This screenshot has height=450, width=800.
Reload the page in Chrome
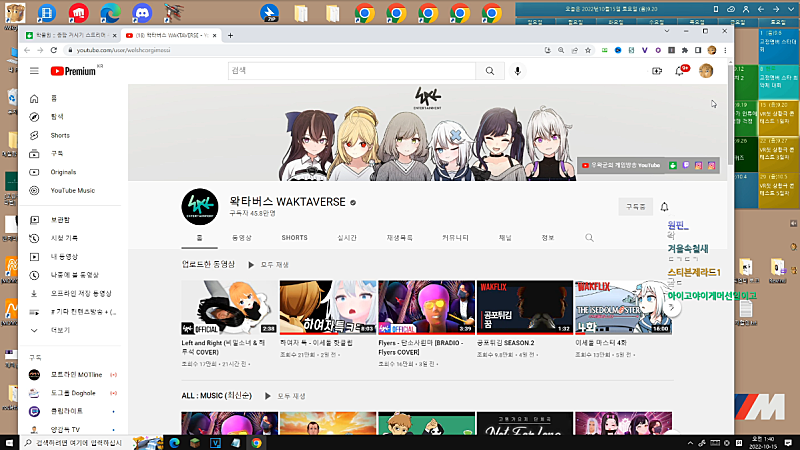(54, 50)
